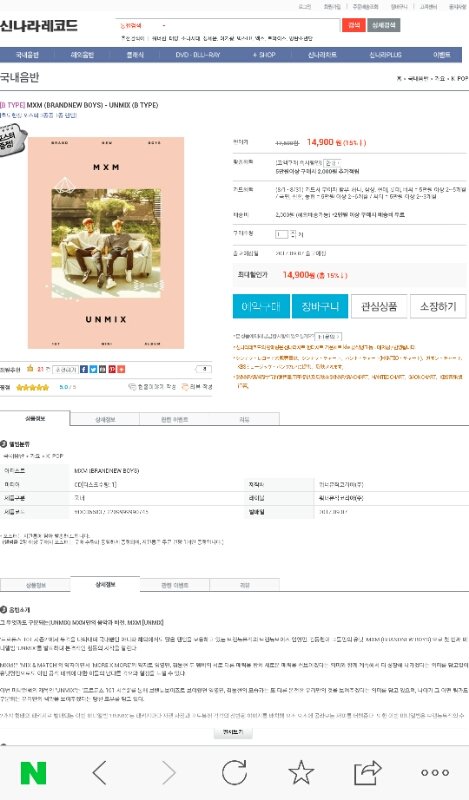Viewport: 469px width, 800px height.
Task: Click the red search button
Action: (x=354, y=25)
